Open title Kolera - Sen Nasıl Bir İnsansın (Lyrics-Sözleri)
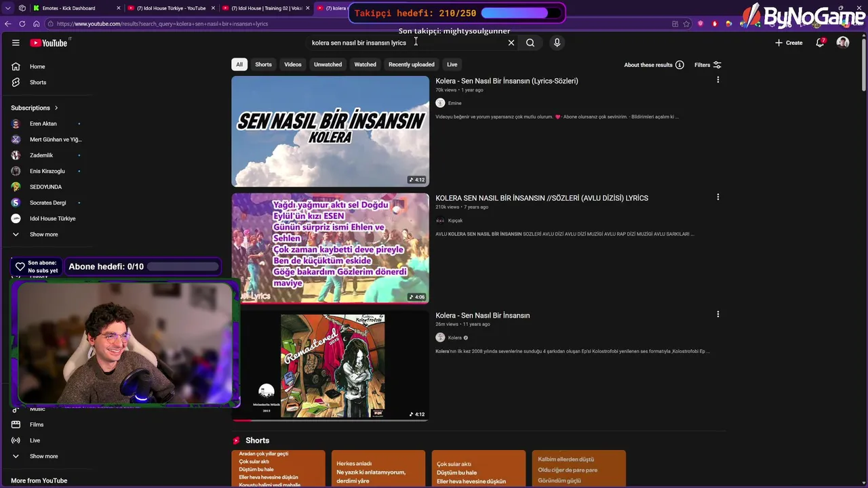Image resolution: width=868 pixels, height=488 pixels. (507, 81)
